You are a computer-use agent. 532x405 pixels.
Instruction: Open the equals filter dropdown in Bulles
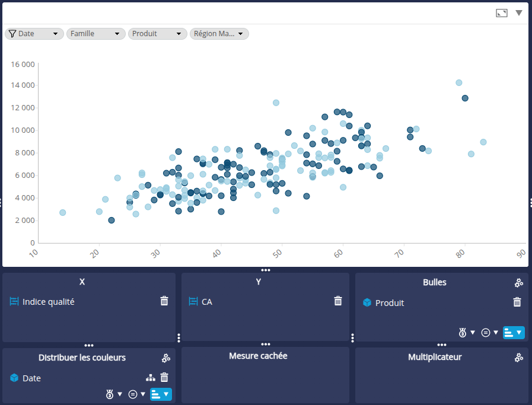point(489,333)
